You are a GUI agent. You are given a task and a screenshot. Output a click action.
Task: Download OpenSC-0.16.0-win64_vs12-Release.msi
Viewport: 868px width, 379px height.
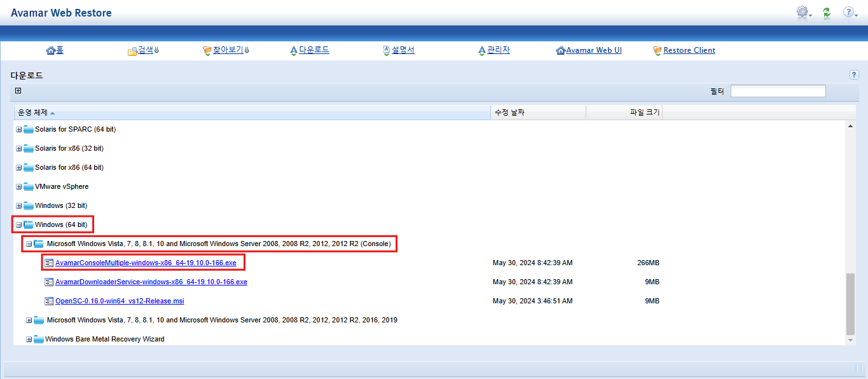(x=120, y=301)
